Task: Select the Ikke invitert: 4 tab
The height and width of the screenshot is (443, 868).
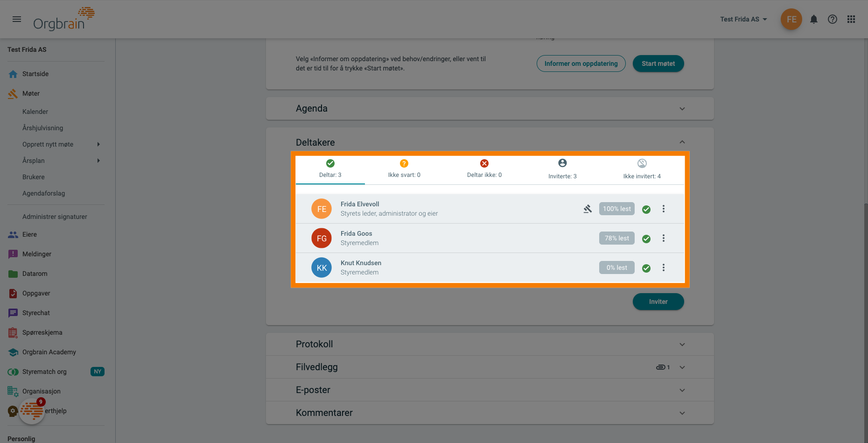Action: 642,169
